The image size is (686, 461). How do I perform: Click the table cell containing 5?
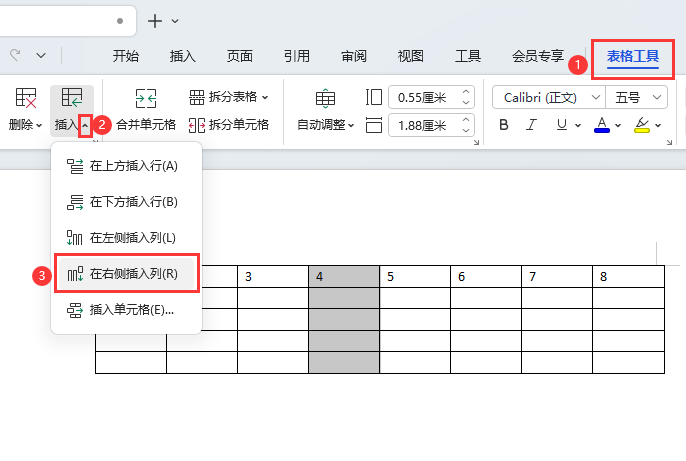[x=415, y=276]
